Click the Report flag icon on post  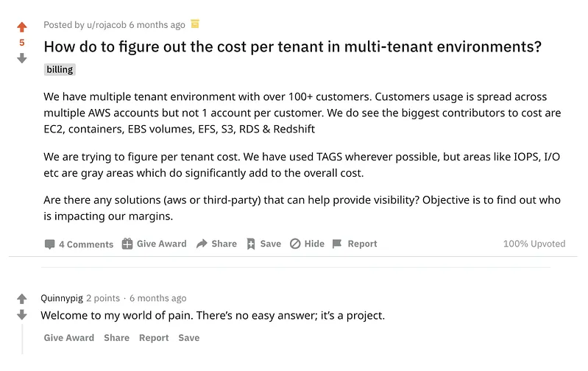click(x=337, y=244)
